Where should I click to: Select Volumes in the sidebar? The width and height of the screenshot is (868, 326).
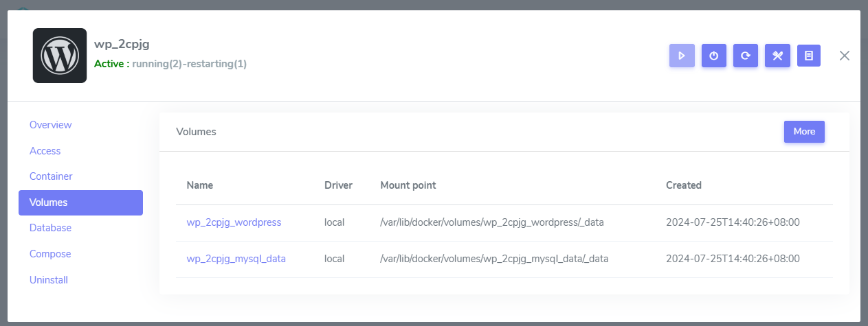(x=80, y=202)
